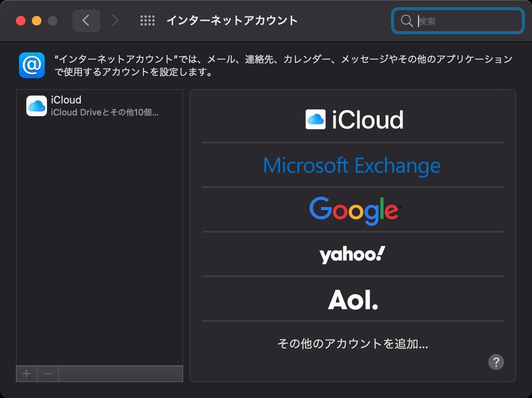Image resolution: width=532 pixels, height=398 pixels.
Task: Click the iCloud Driveとその他10個 subtitle
Action: click(105, 112)
